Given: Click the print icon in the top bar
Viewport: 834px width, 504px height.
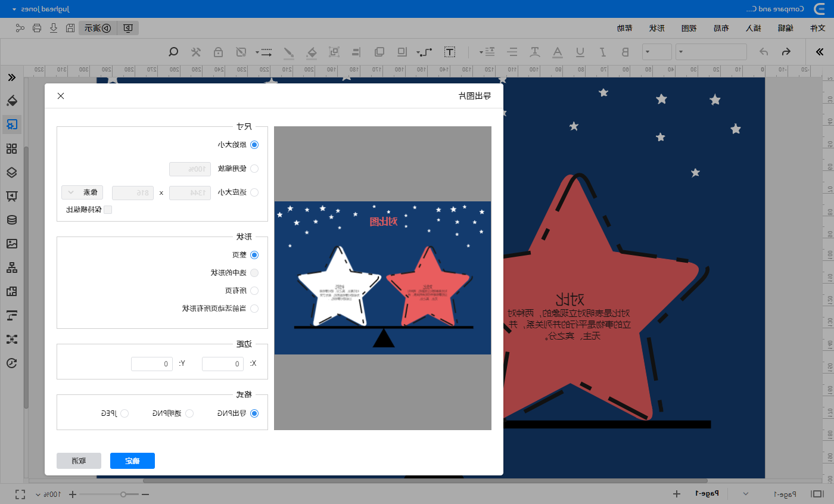Looking at the screenshot, I should pyautogui.click(x=37, y=27).
